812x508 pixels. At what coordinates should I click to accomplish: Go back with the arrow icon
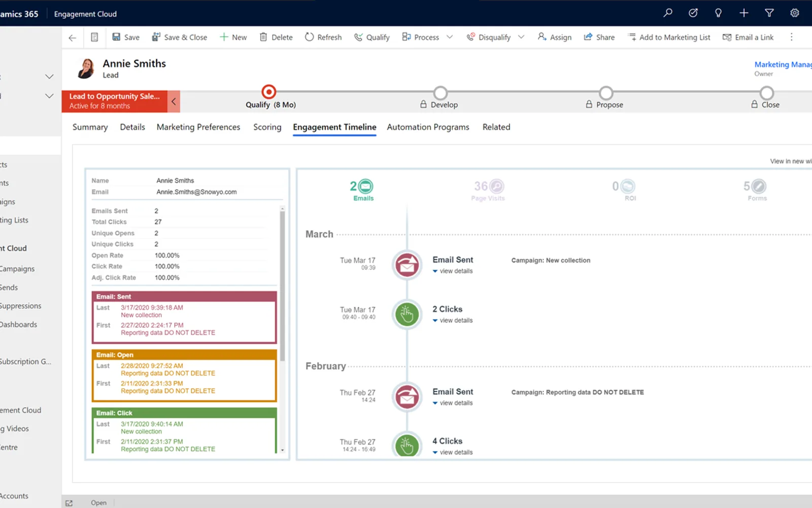(72, 37)
